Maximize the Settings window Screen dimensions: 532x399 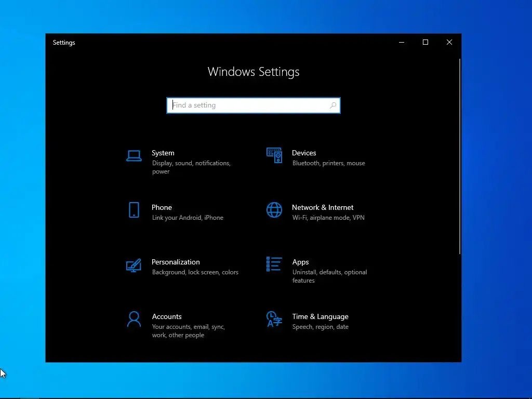[425, 43]
